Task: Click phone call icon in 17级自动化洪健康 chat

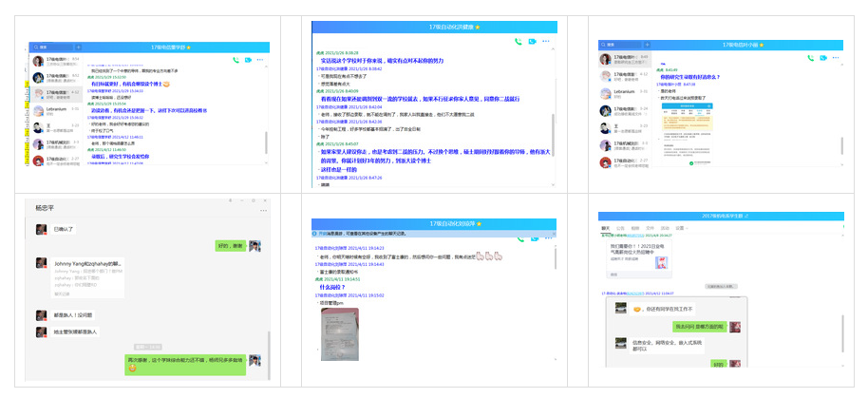Action: click(x=519, y=41)
